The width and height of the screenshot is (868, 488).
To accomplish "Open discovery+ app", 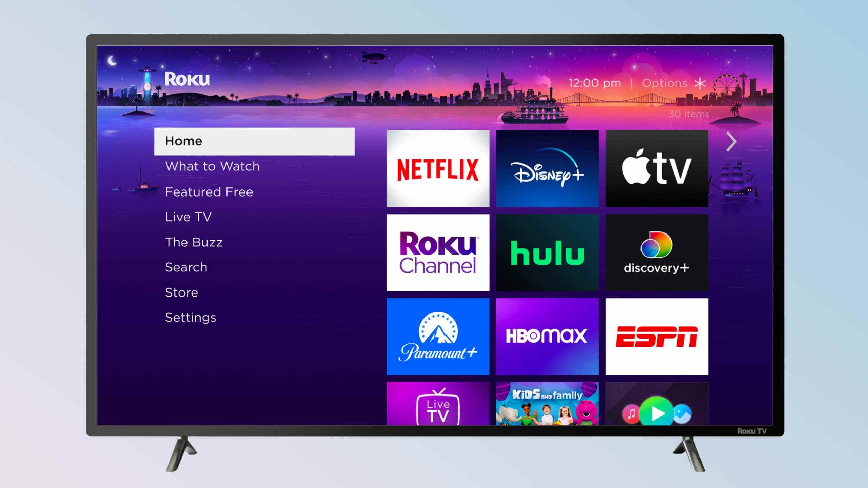I will (657, 252).
